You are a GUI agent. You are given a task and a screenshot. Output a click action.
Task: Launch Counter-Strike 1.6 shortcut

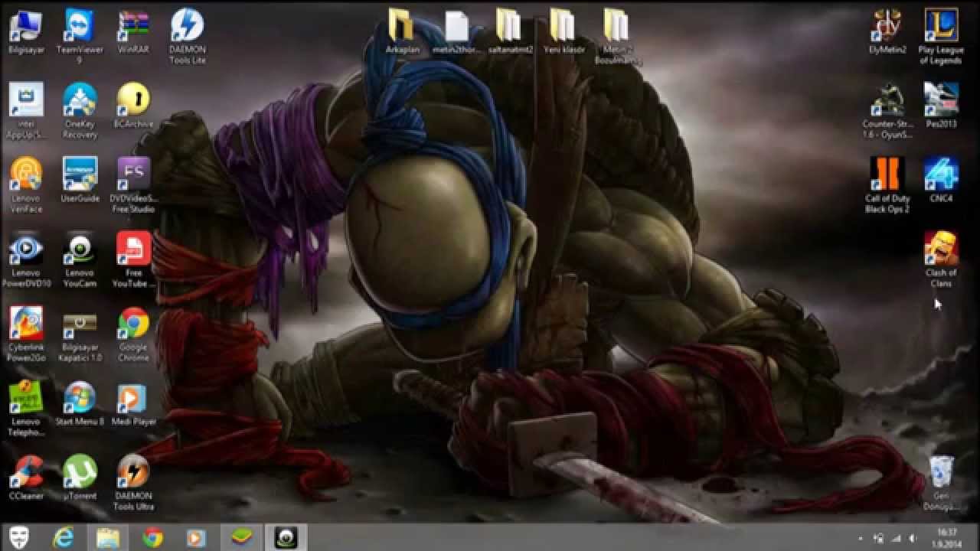point(887,111)
